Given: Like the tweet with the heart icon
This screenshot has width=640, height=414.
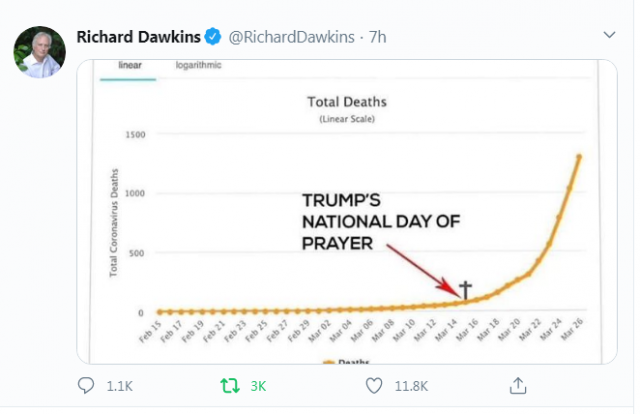Looking at the screenshot, I should (x=374, y=385).
